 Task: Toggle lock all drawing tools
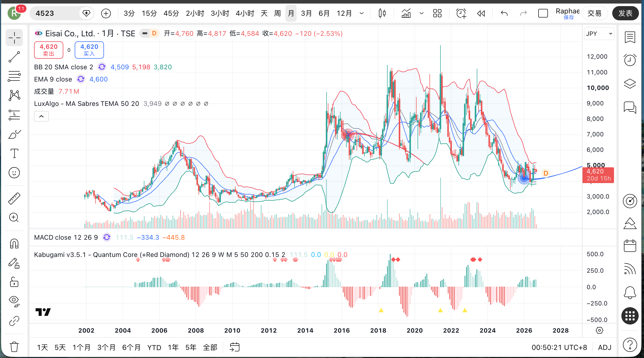coord(14,282)
